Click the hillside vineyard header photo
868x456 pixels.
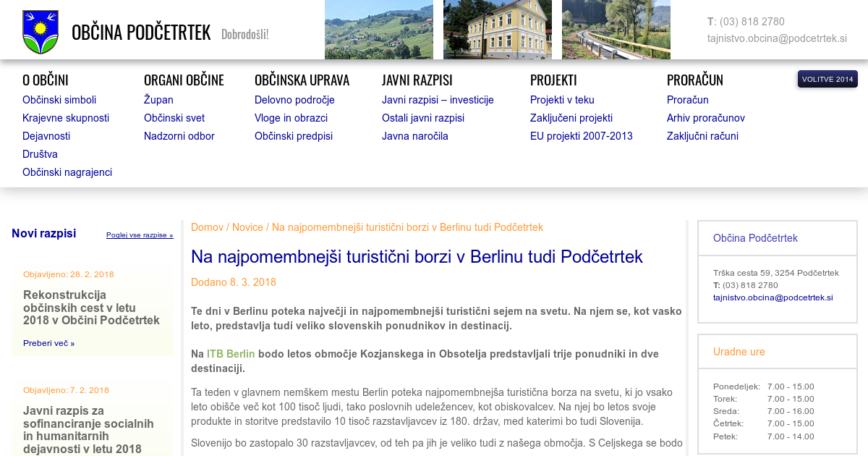tap(378, 30)
